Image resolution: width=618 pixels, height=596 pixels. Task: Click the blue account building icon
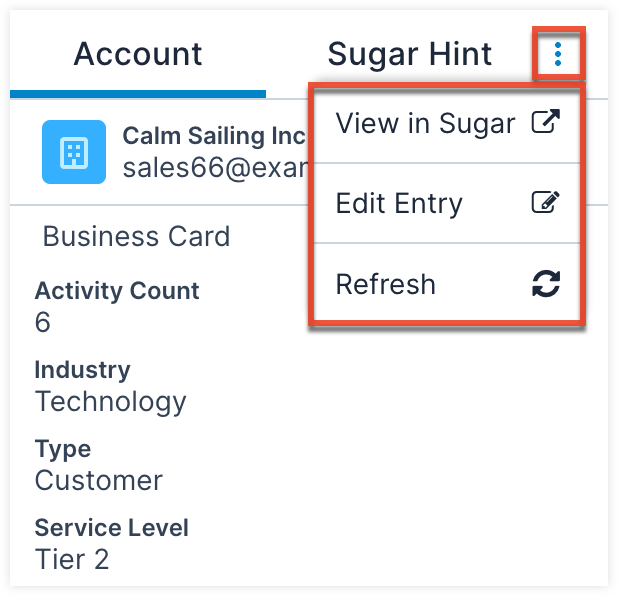(73, 152)
